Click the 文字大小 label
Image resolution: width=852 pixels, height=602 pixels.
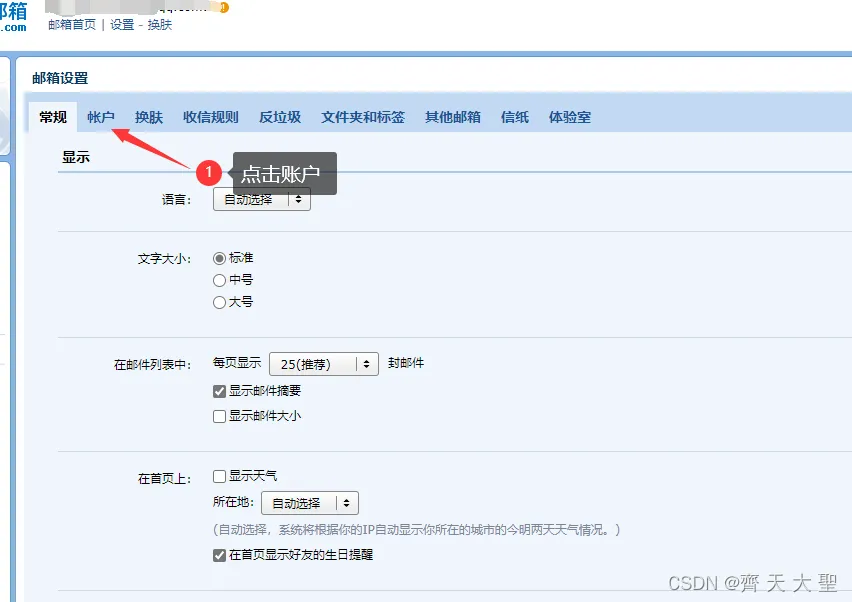coord(164,259)
